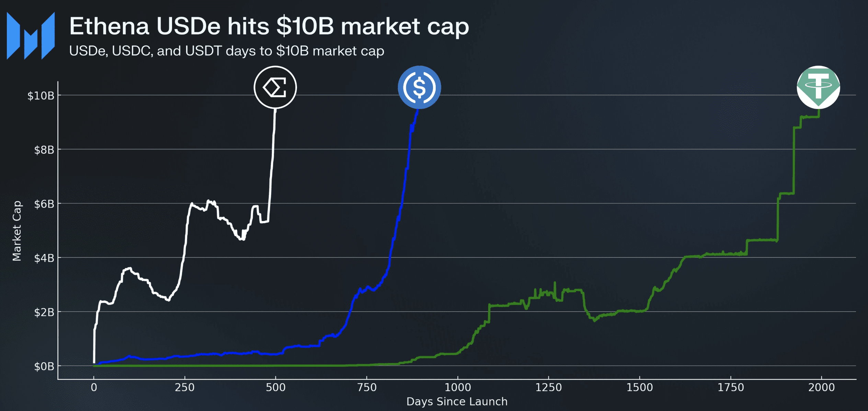
Task: Click the 'Market Cap' axis title
Action: pyautogui.click(x=17, y=231)
